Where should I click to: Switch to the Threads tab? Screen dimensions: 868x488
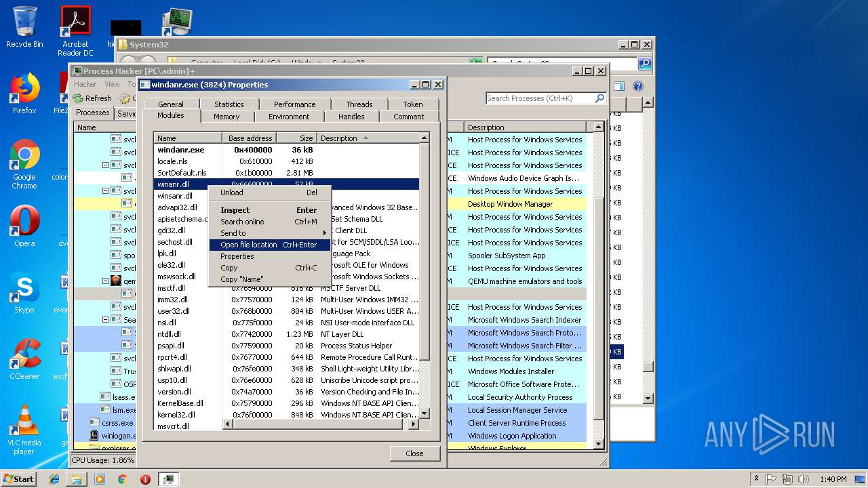click(359, 104)
